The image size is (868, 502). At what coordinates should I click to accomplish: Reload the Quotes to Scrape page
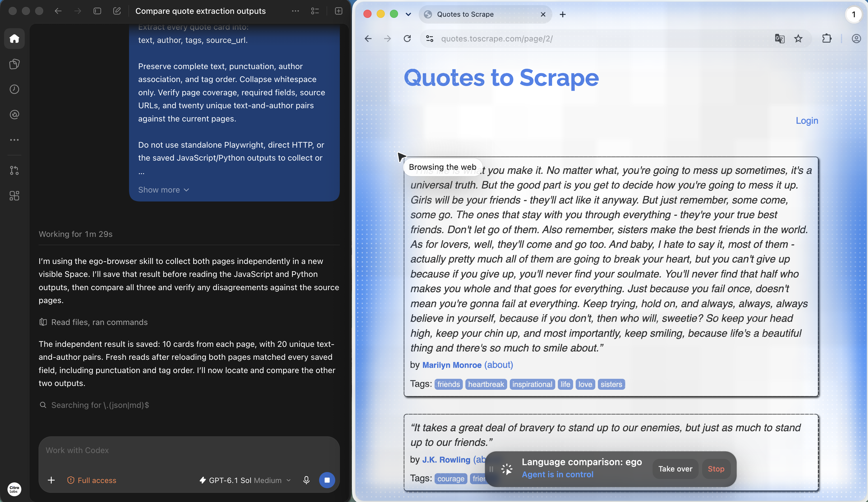coord(407,39)
